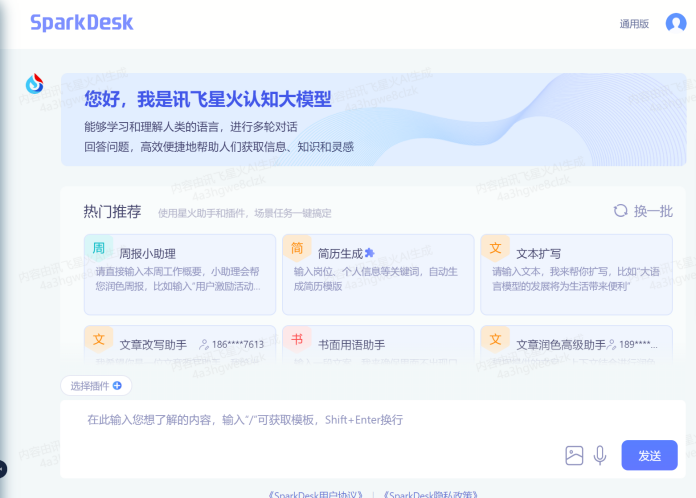Open the SparkDesk用户协议 link
The width and height of the screenshot is (696, 498).
pos(317,494)
